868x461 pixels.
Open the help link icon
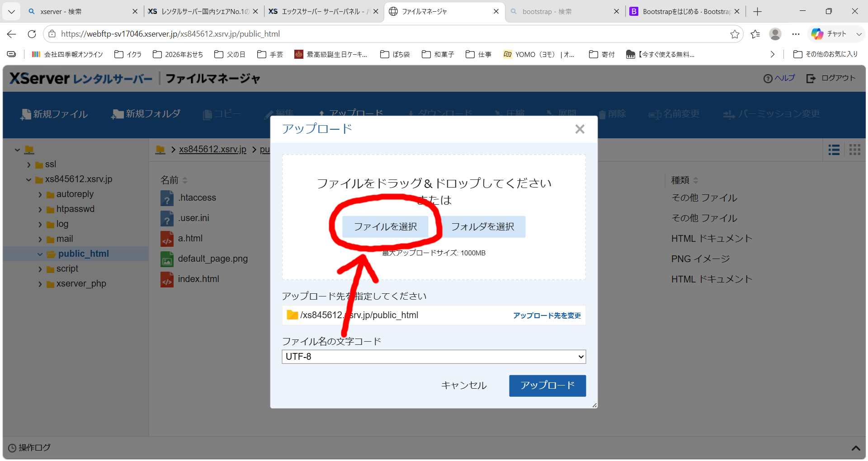coord(768,79)
